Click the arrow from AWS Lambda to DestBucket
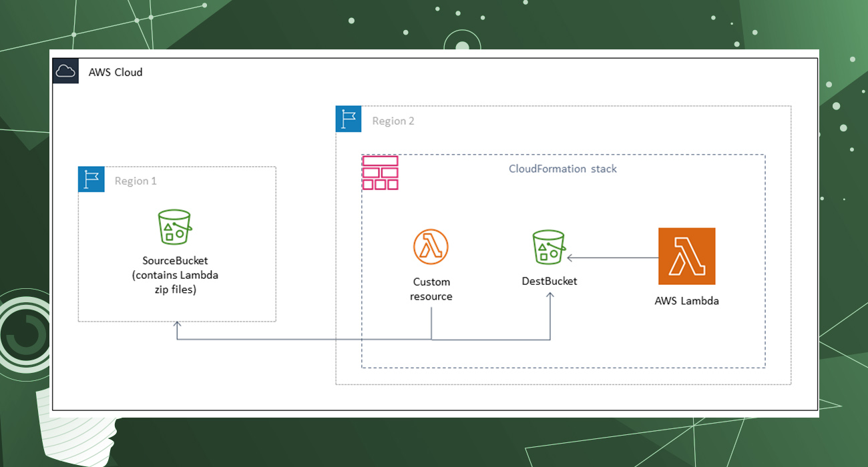Image resolution: width=868 pixels, height=467 pixels. 613,258
